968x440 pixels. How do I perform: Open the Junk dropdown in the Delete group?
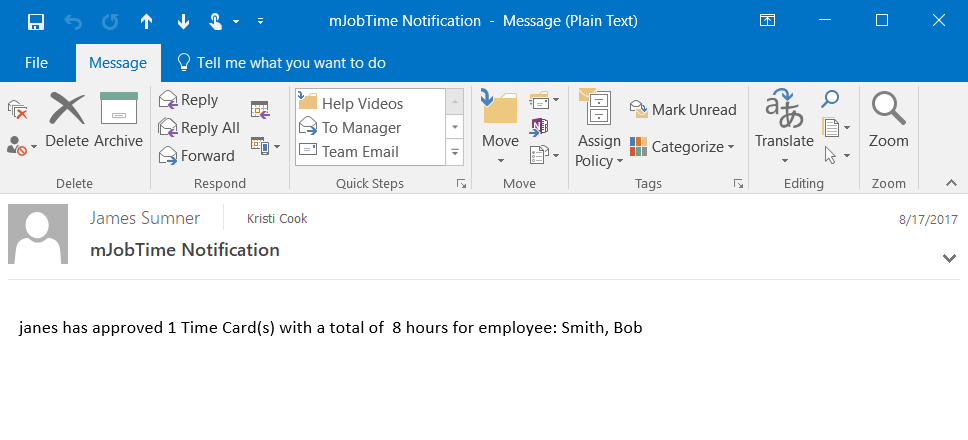[22, 146]
